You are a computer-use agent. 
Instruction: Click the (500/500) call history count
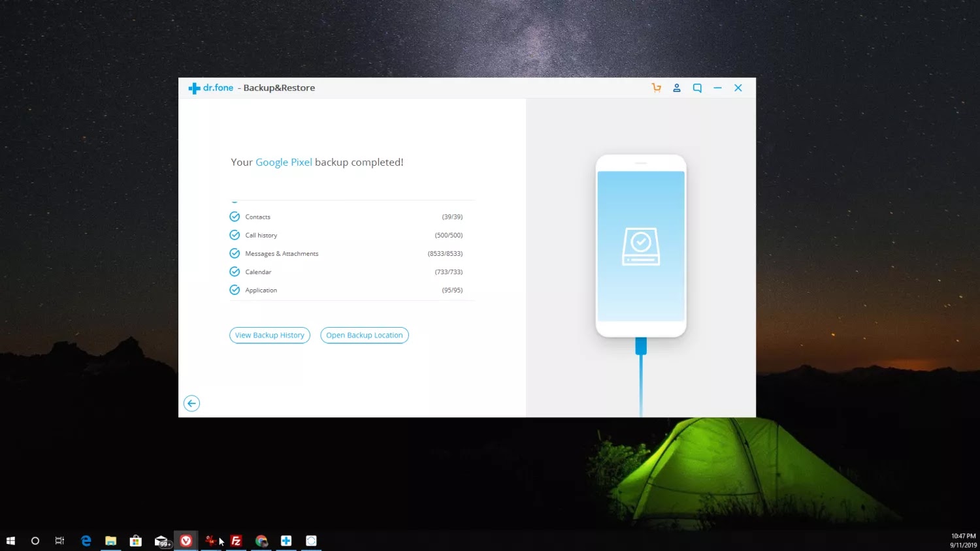pyautogui.click(x=449, y=235)
